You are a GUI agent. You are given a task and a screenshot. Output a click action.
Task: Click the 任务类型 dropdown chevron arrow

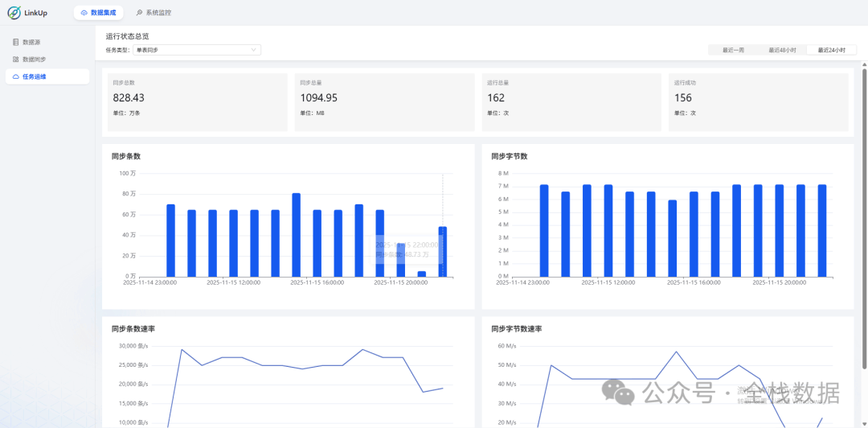click(x=254, y=50)
